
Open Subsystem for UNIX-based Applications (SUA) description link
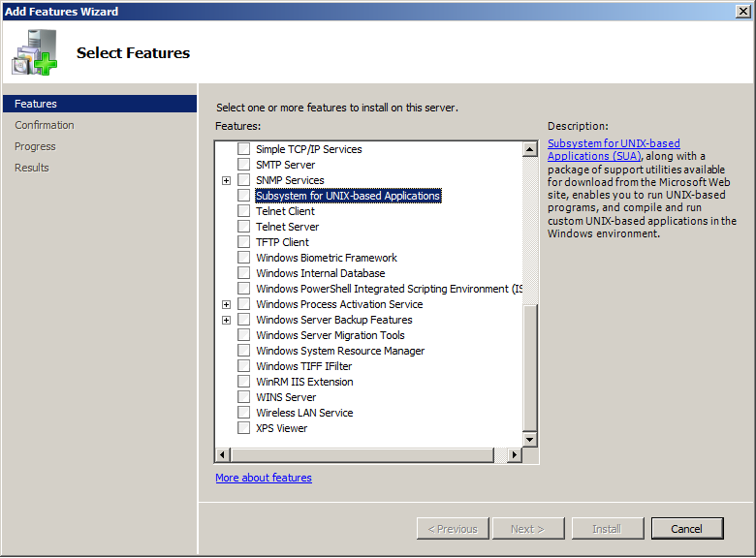614,149
